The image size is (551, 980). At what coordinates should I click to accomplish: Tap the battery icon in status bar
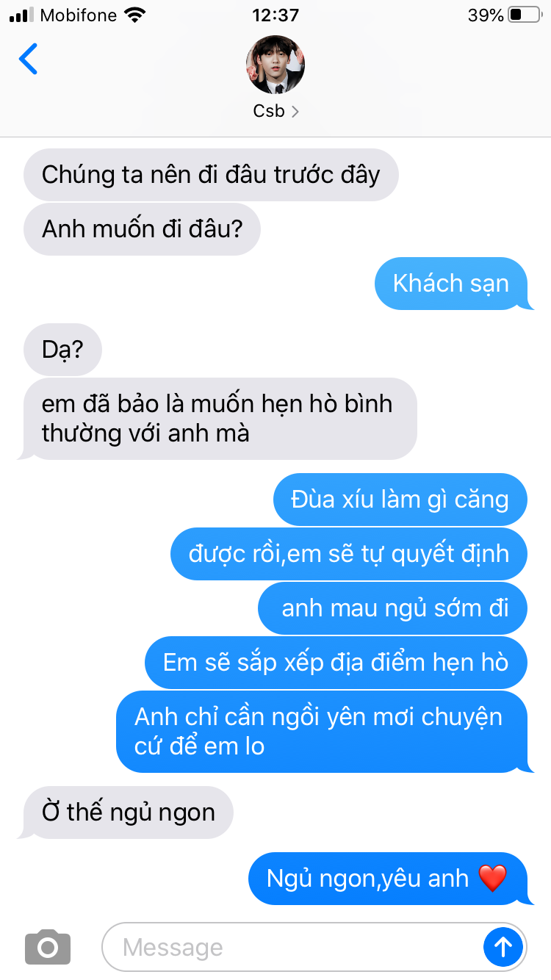click(x=525, y=15)
